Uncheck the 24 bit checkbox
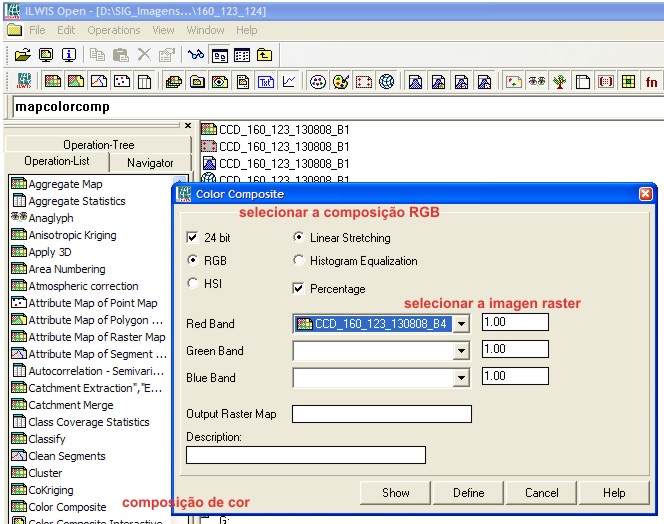664x524 pixels. (193, 238)
